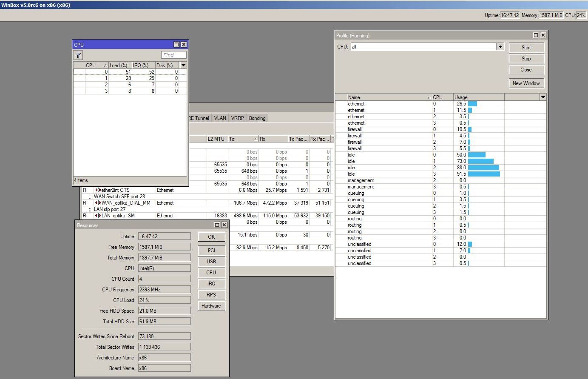Screen dimensions: 588x379
Task: Maximize the CPU window
Action: pyautogui.click(x=177, y=45)
